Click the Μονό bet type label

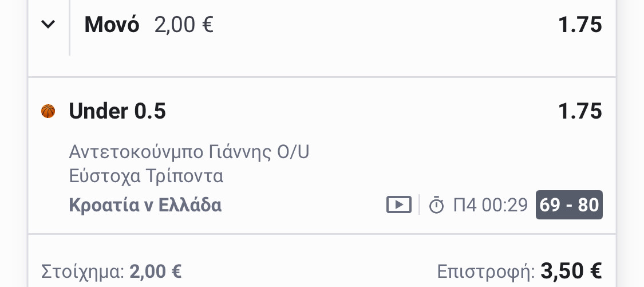click(112, 24)
